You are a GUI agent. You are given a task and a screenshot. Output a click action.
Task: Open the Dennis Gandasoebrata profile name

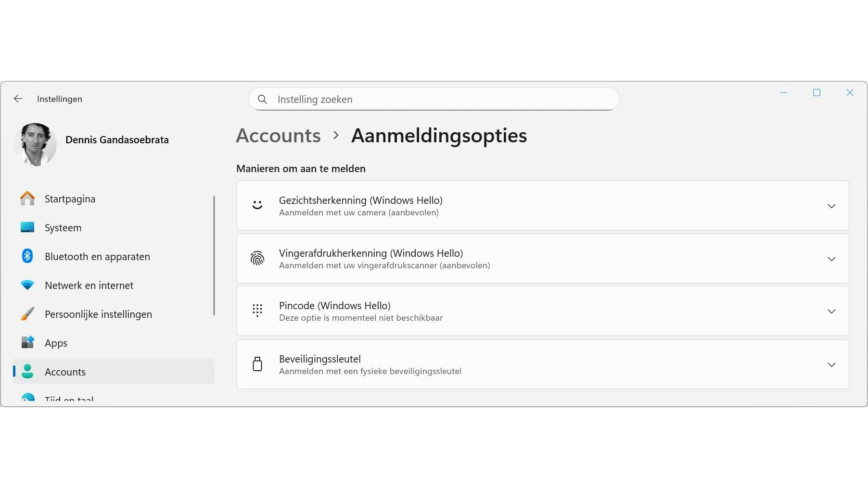point(117,140)
